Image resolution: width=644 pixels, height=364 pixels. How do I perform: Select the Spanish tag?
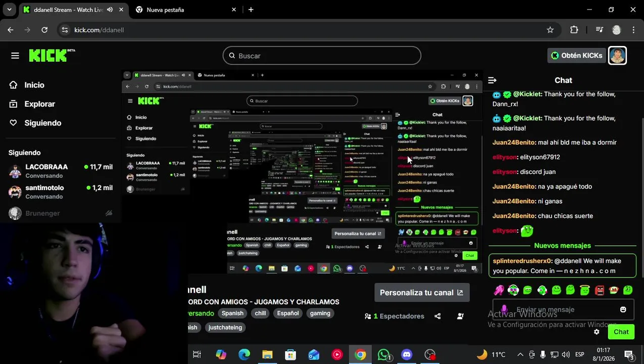pyautogui.click(x=232, y=313)
